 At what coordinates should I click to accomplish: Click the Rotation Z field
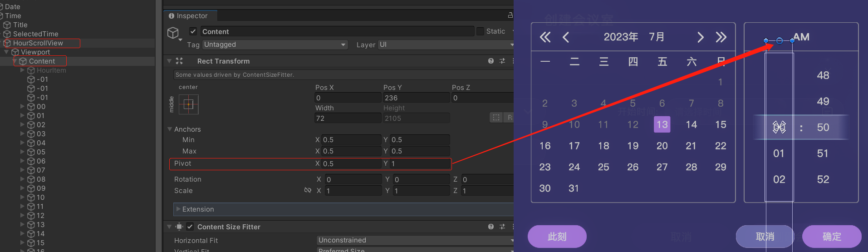(488, 179)
